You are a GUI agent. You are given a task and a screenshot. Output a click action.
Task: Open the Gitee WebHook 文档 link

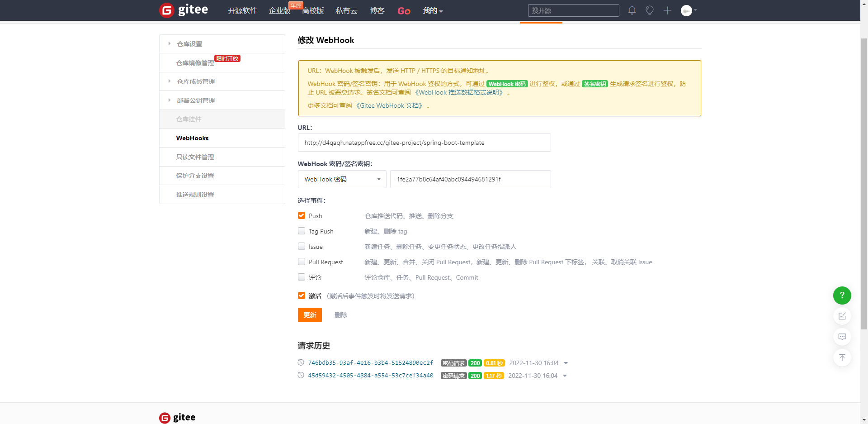pyautogui.click(x=390, y=105)
